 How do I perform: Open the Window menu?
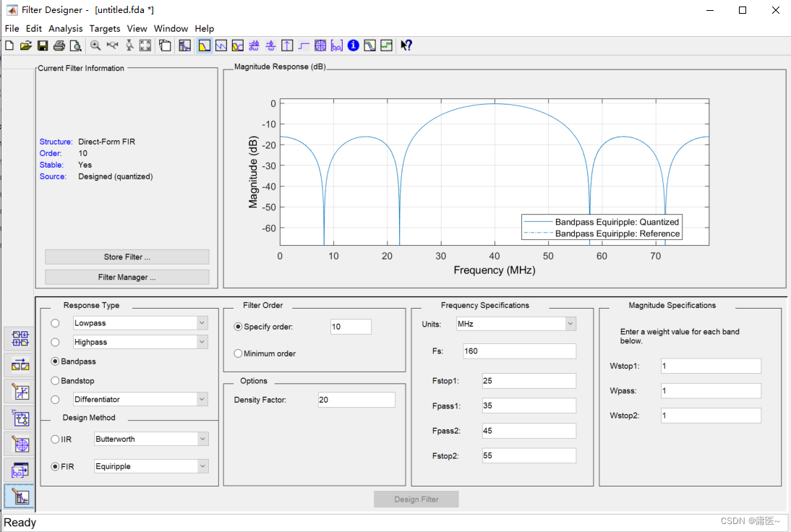171,29
